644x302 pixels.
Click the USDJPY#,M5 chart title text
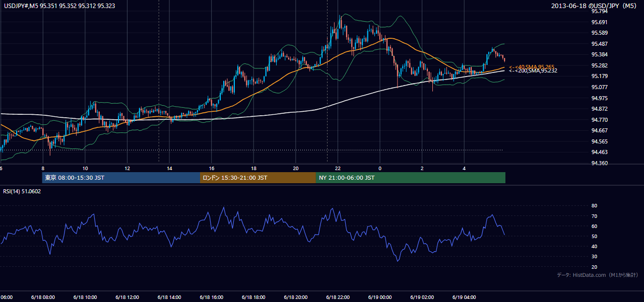coord(59,6)
